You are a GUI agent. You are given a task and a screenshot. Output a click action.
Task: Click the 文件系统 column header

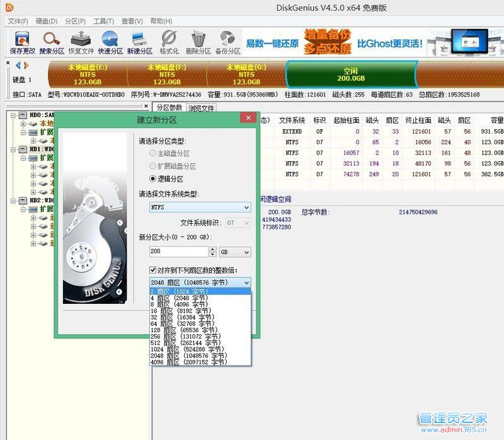tap(292, 120)
